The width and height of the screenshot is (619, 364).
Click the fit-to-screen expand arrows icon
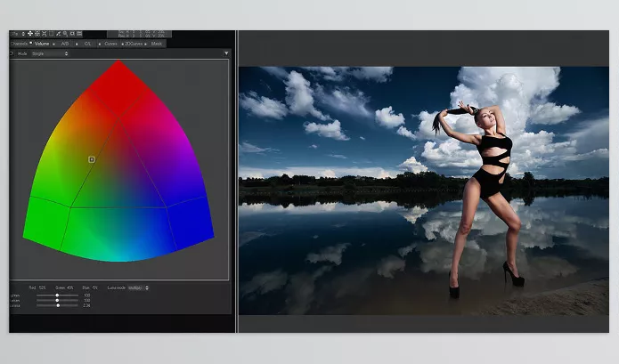coord(44,33)
